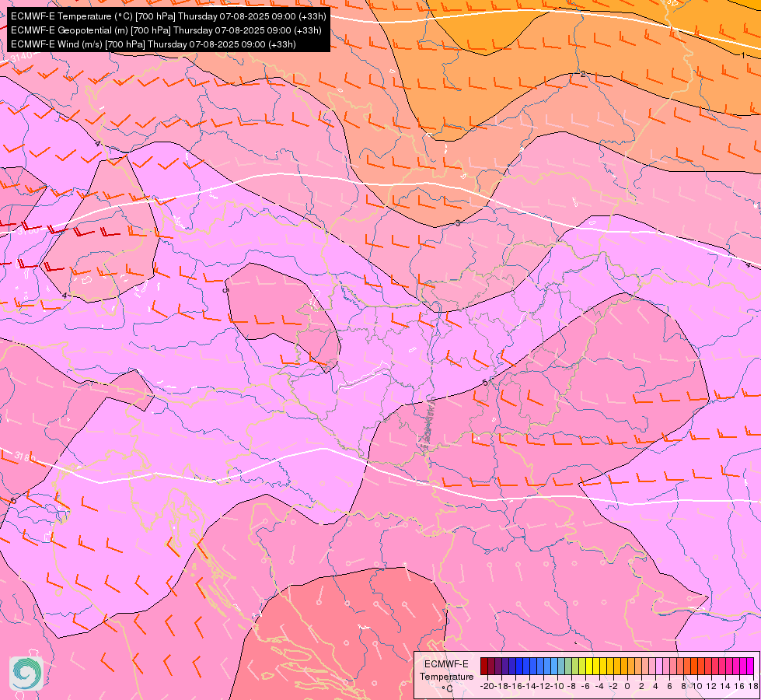Viewport: 761px width, 700px height.
Task: Click the 18 tick on temperature legend
Action: tap(753, 686)
